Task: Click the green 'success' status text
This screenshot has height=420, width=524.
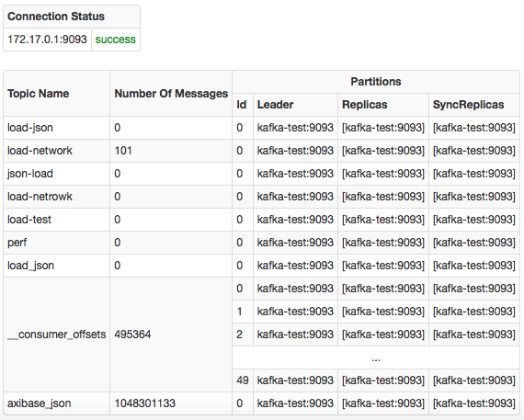Action: click(x=115, y=40)
